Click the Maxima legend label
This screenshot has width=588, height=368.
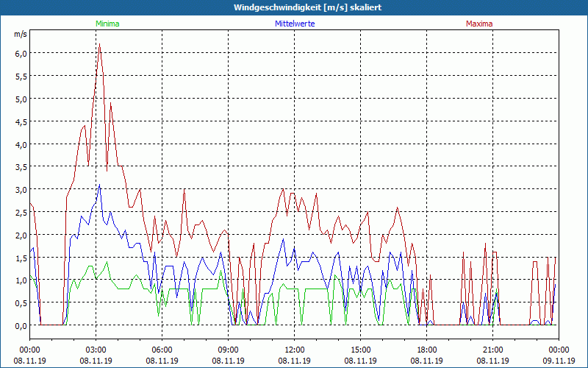(x=479, y=24)
